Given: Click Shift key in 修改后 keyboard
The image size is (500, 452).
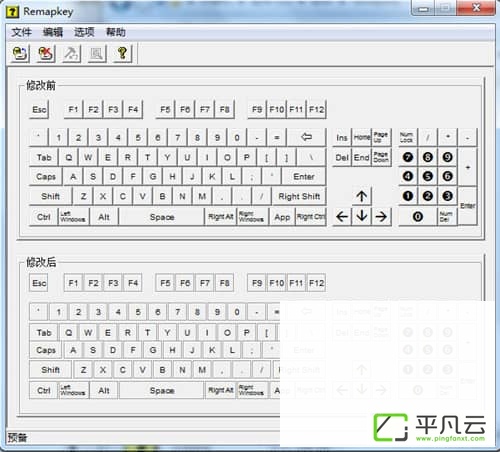Looking at the screenshot, I should [50, 369].
